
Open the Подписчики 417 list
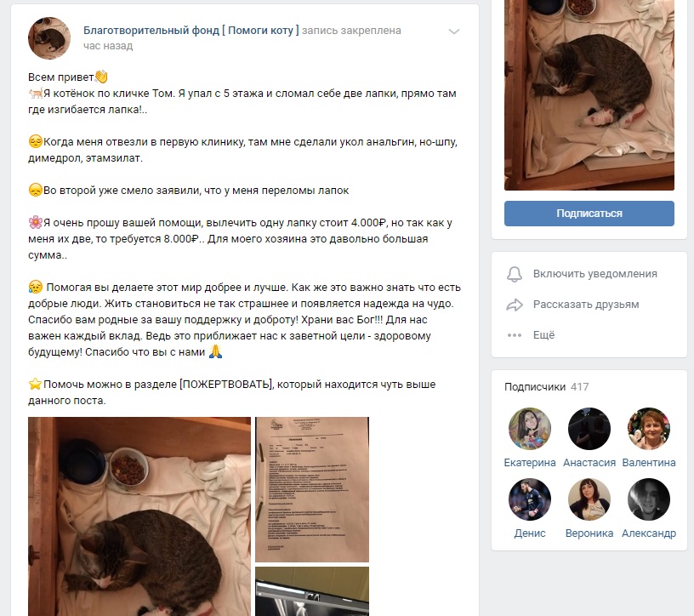[x=547, y=386]
